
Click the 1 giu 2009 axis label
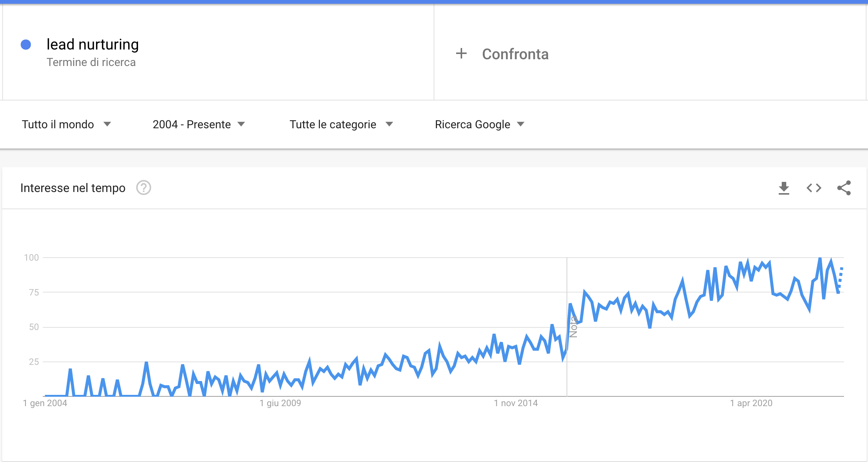[280, 403]
